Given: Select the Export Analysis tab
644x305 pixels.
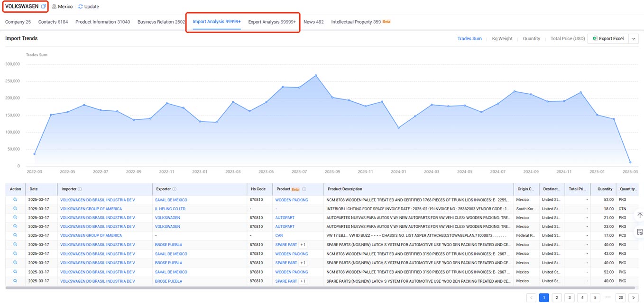Looking at the screenshot, I should 272,22.
